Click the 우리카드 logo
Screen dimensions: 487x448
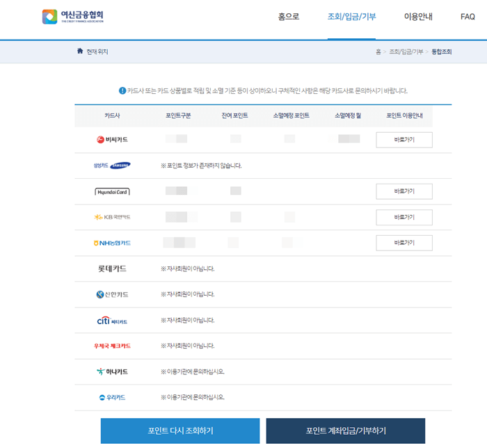point(112,397)
